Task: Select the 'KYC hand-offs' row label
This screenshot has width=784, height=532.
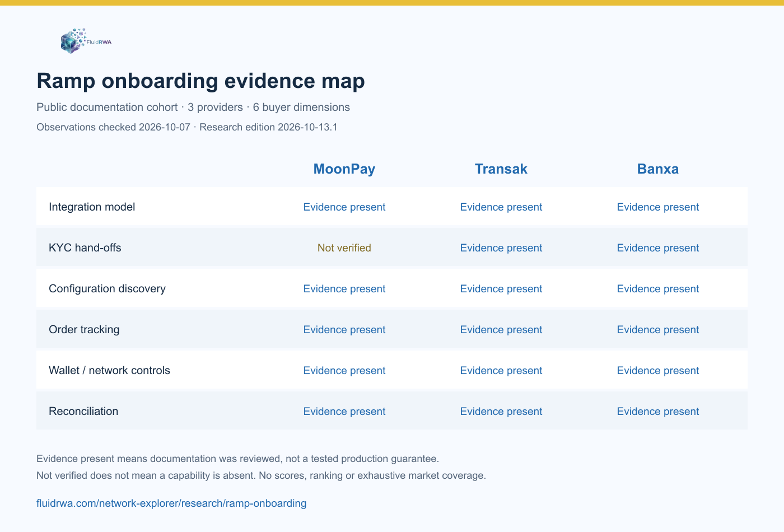Action: coord(85,248)
